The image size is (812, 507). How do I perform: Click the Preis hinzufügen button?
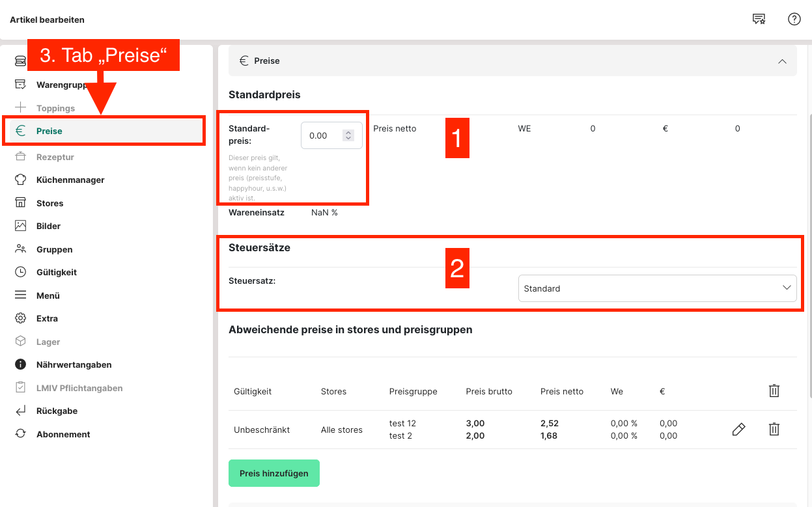tap(273, 473)
